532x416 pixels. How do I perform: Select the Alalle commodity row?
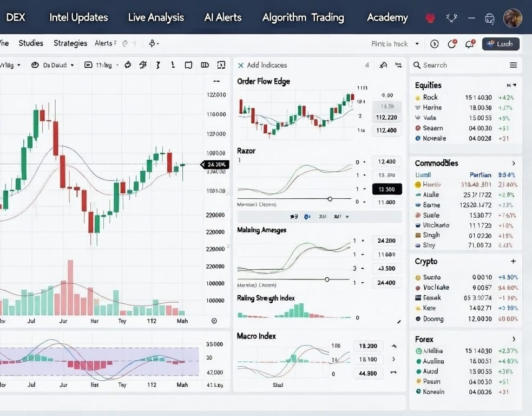[466, 194]
